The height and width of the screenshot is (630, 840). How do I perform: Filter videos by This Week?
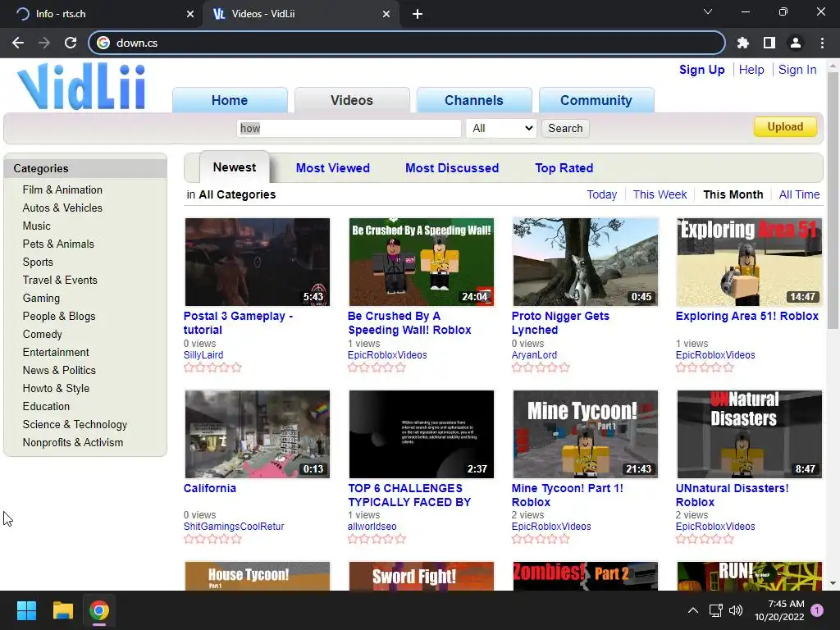[x=660, y=194]
